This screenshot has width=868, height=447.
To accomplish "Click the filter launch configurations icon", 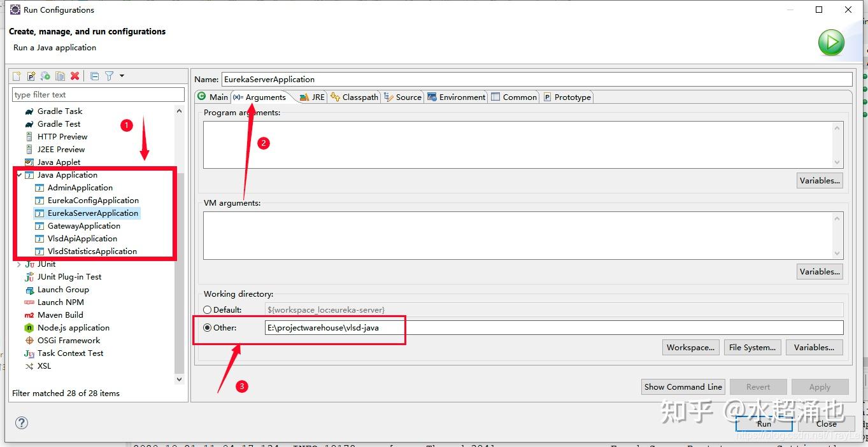I will [x=108, y=76].
